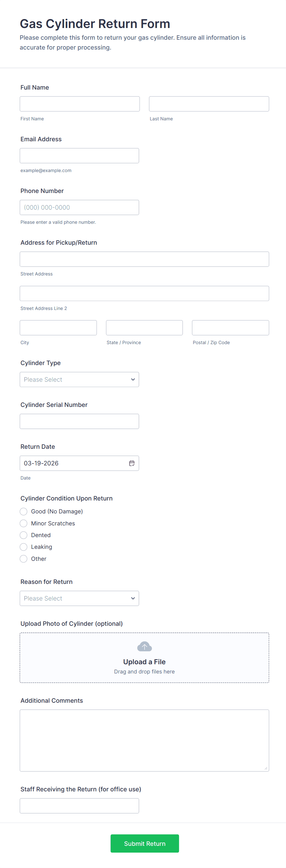286x868 pixels.
Task: Select the Email Address input
Action: click(79, 156)
